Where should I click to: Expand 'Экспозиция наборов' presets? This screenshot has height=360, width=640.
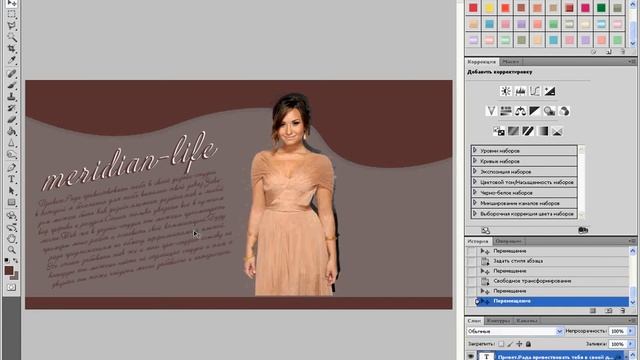tap(475, 171)
